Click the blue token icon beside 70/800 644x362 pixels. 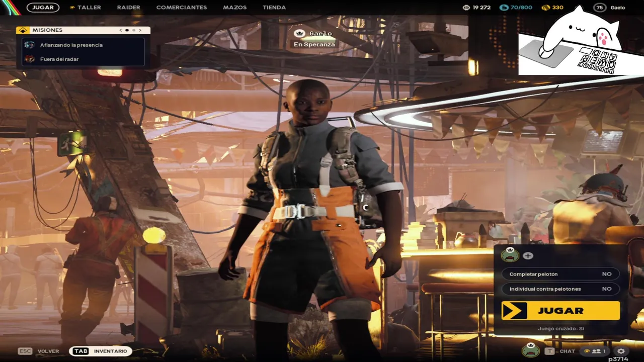tap(504, 8)
